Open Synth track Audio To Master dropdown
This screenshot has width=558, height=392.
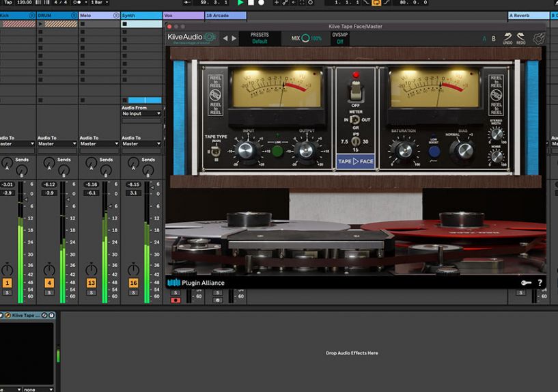tap(141, 143)
